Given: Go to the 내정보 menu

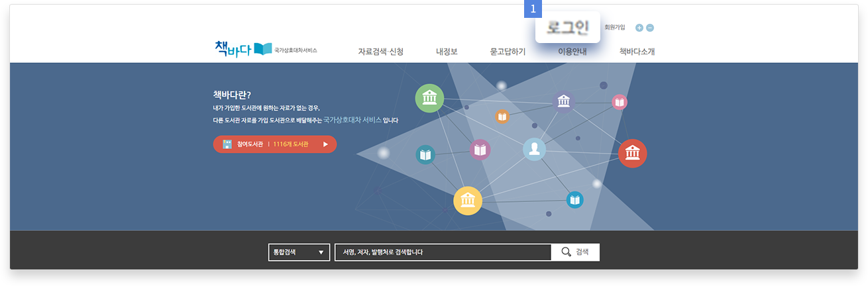Looking at the screenshot, I should tap(447, 52).
